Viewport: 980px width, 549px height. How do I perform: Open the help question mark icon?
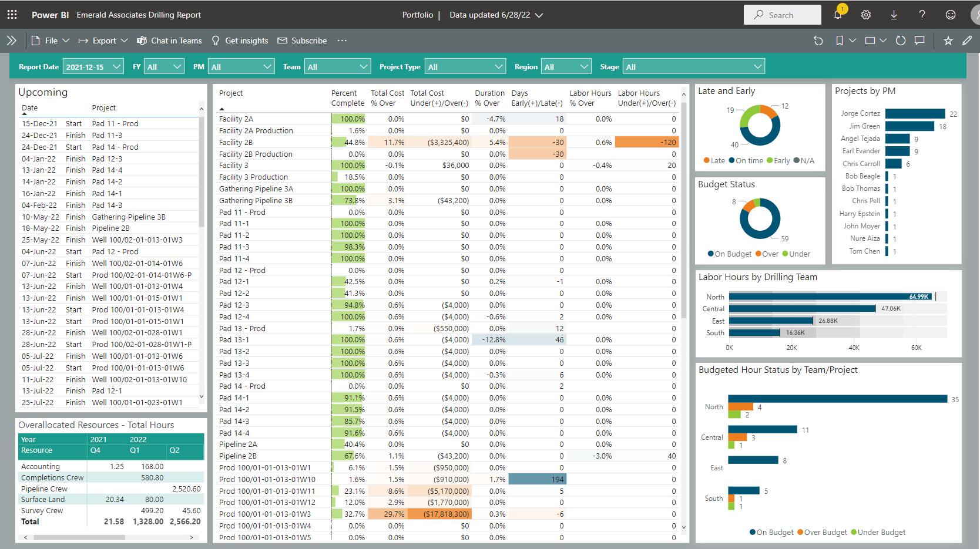pos(922,15)
